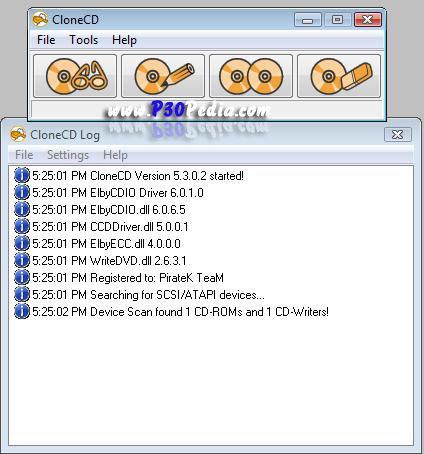Select the WriteDVD.dll 2.6.3.1 log line

point(109,261)
